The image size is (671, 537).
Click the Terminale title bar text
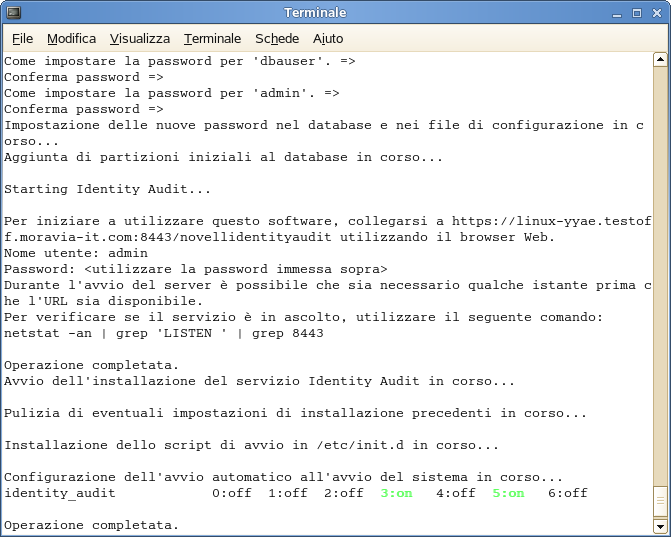pyautogui.click(x=315, y=13)
